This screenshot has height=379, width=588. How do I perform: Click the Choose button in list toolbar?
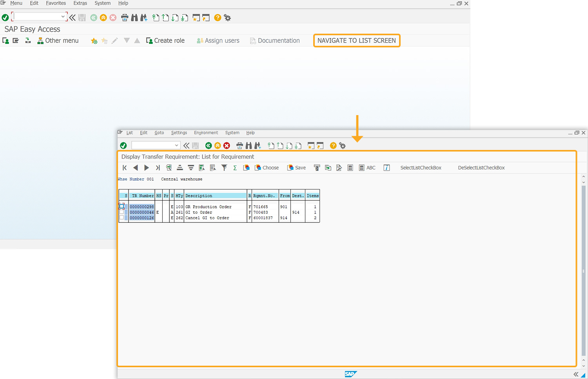[x=267, y=168]
